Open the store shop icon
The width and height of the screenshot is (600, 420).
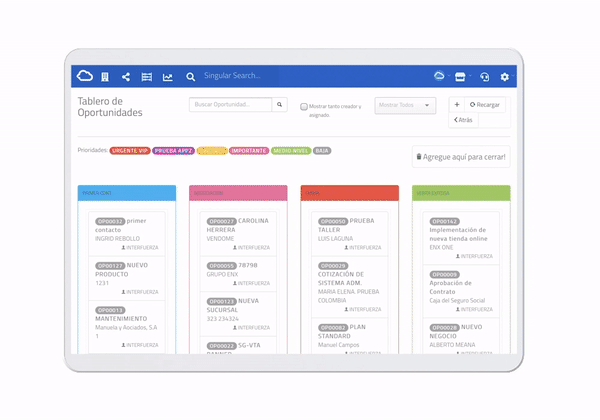click(460, 77)
